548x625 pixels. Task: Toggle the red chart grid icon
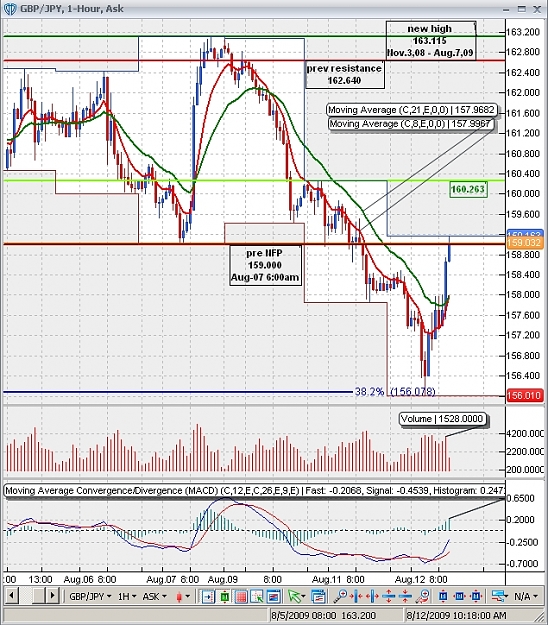click(x=241, y=597)
